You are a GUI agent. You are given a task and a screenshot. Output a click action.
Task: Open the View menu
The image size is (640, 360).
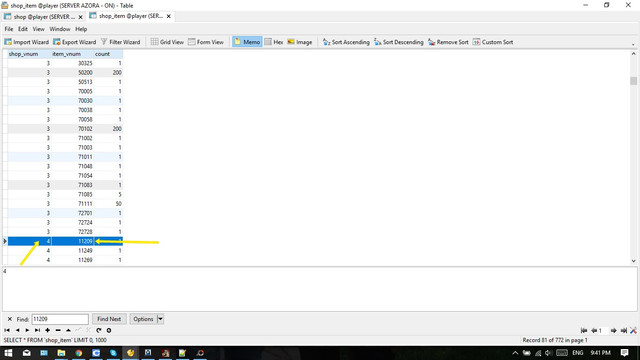tap(38, 29)
